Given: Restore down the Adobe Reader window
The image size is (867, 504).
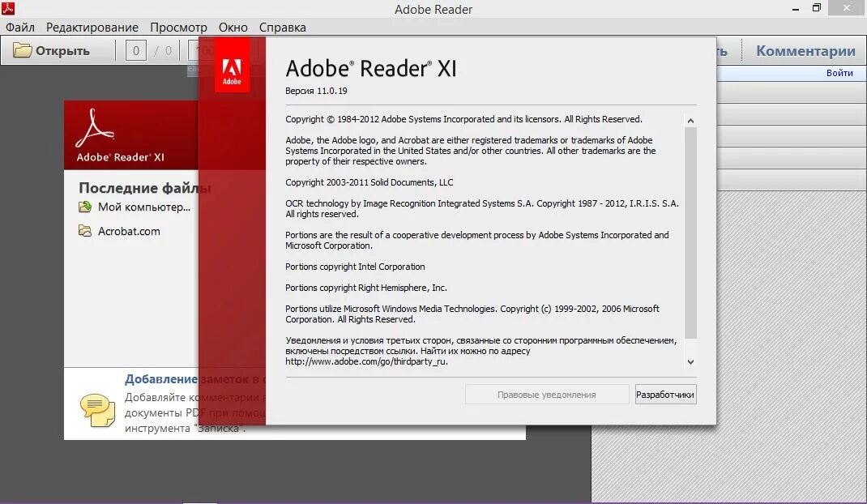Looking at the screenshot, I should point(817,8).
